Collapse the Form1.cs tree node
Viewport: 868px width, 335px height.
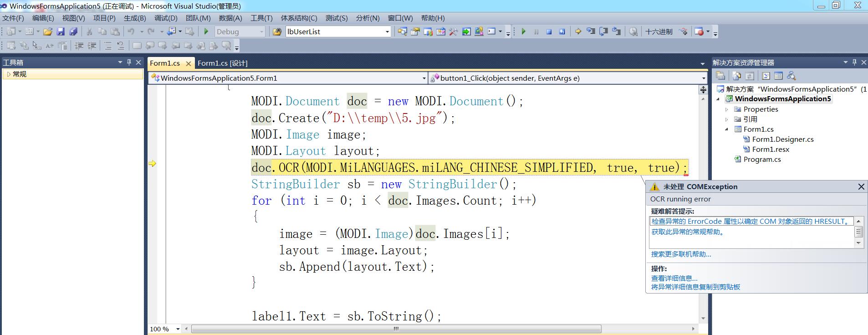pos(727,129)
